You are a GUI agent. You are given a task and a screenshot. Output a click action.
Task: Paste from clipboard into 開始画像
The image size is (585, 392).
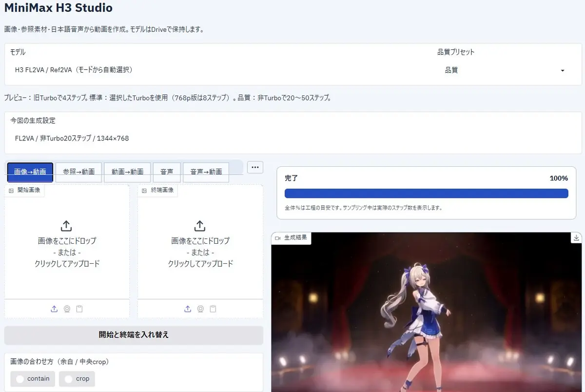[x=79, y=309]
